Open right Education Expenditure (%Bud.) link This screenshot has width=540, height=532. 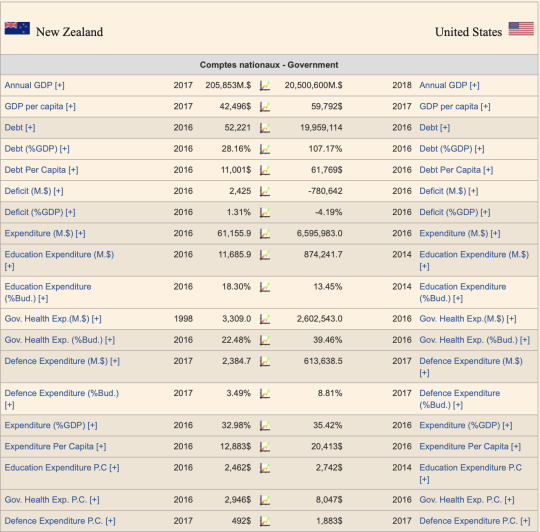463,292
